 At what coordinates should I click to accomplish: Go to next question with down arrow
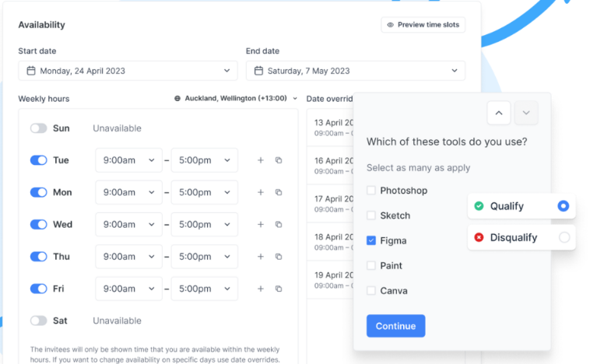526,113
